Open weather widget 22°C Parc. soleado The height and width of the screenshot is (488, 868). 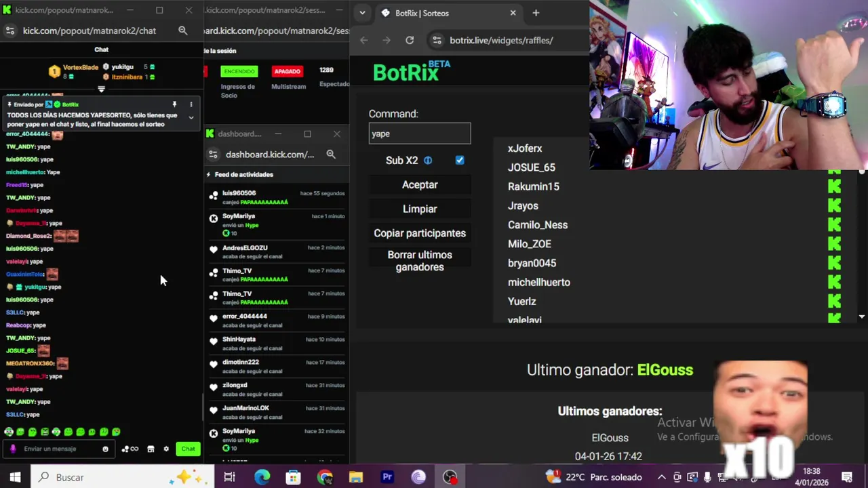[593, 477]
